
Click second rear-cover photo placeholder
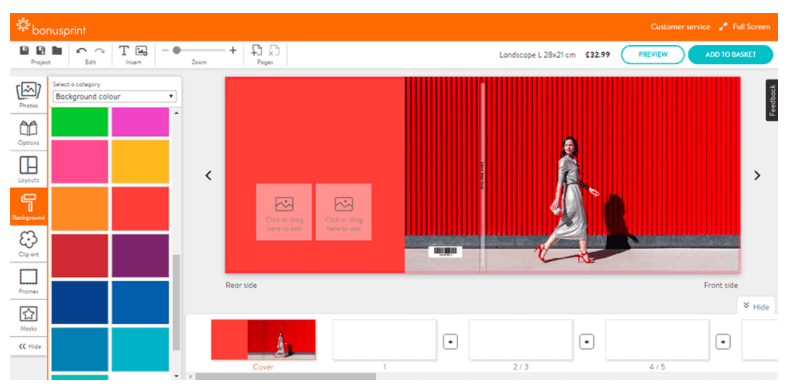(344, 212)
